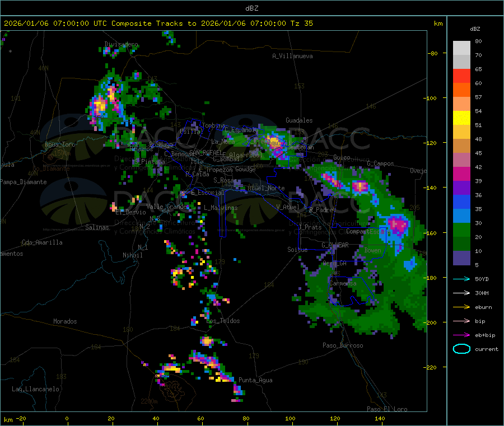Viewport: 504px width, 426px height.
Task: Click the cyan ellipse 'current' legend icon
Action: click(461, 349)
